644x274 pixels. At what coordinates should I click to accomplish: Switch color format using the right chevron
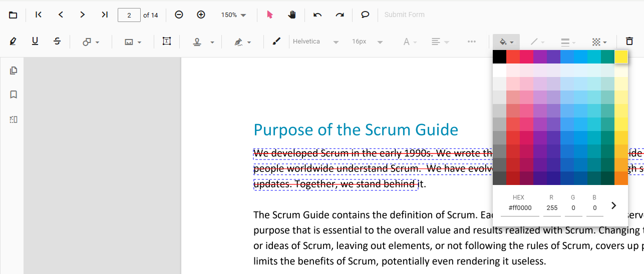pyautogui.click(x=614, y=205)
